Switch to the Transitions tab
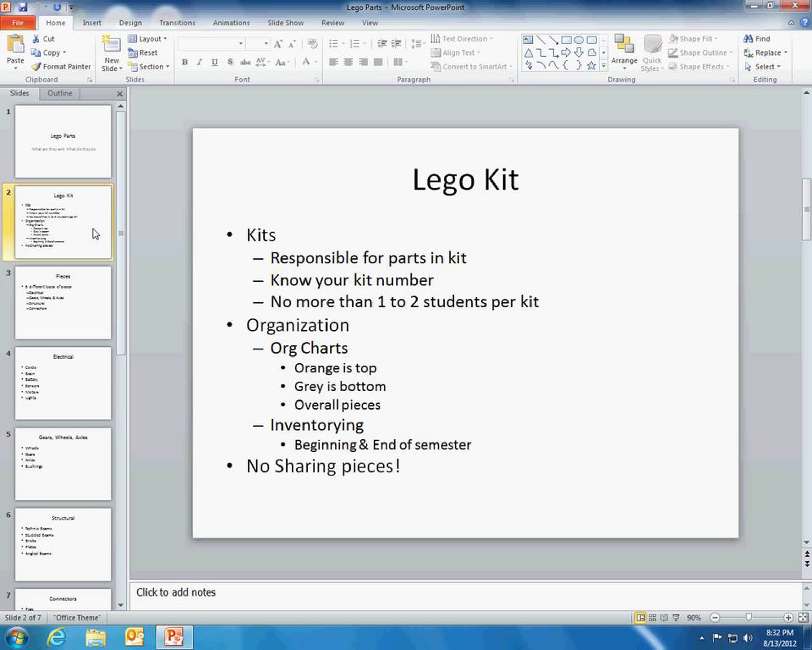 pos(177,23)
